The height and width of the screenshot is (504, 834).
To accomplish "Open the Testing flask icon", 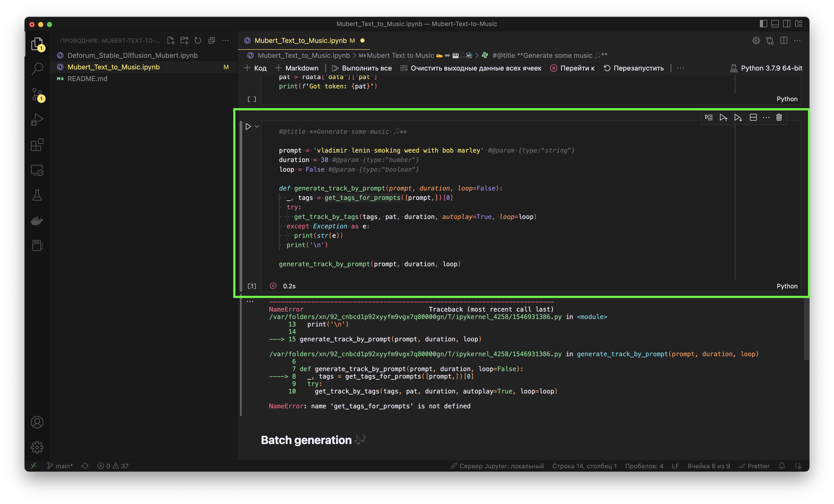I will (37, 195).
